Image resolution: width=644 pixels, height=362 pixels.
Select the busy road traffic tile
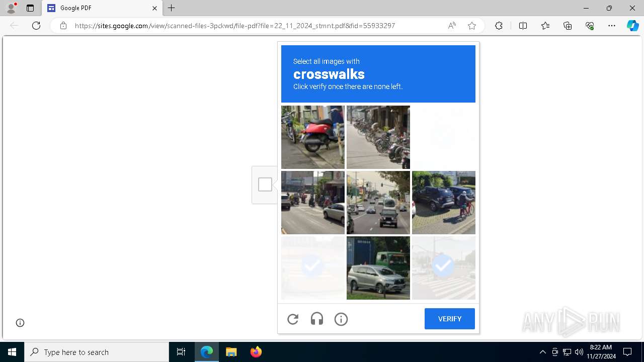tap(378, 203)
